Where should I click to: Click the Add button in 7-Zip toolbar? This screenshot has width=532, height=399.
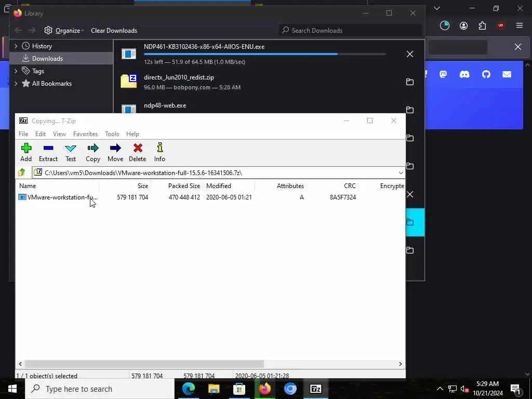(x=26, y=152)
